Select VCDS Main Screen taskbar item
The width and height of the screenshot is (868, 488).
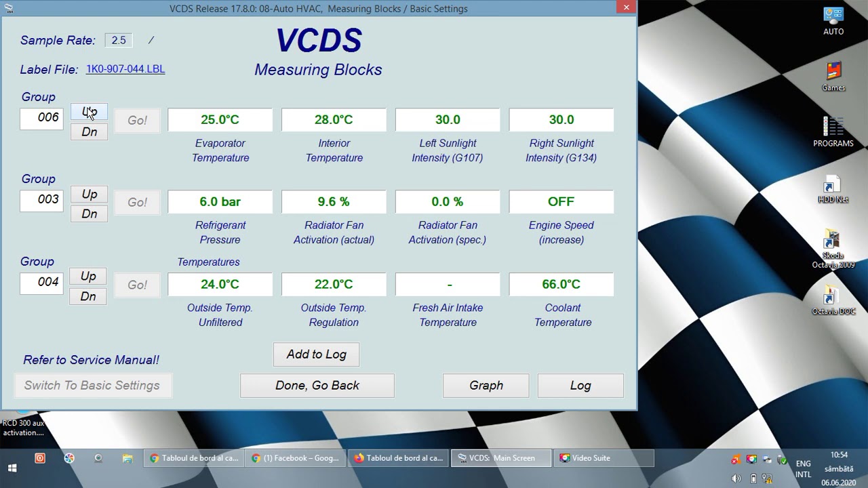(502, 458)
